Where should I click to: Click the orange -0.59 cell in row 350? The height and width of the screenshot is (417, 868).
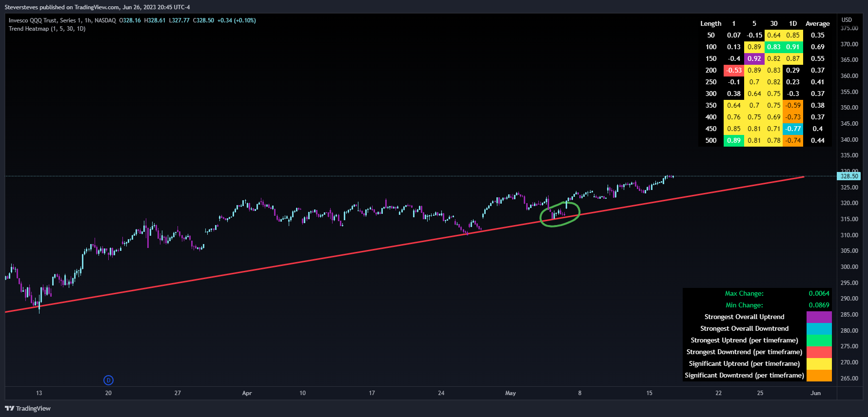click(793, 105)
